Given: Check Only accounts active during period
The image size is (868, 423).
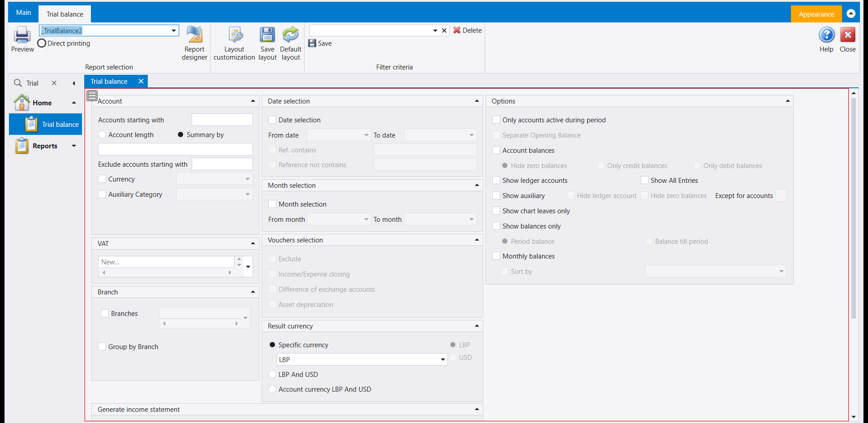Looking at the screenshot, I should tap(496, 120).
